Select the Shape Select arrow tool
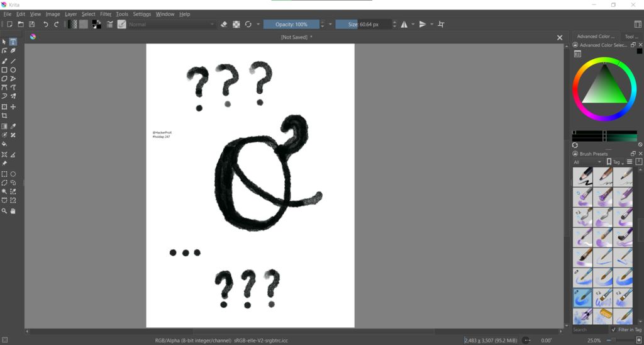Screen dimensions: 644x345 coord(4,42)
